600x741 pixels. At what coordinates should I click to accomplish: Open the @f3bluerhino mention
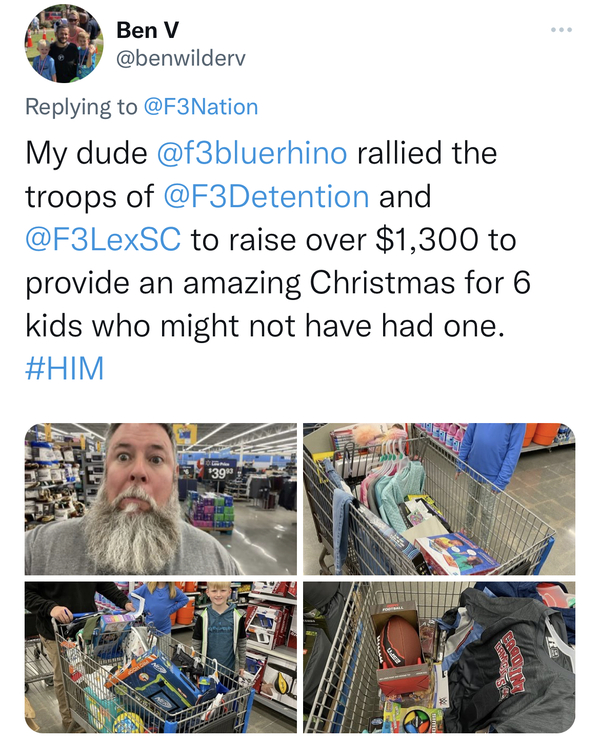[x=251, y=153]
